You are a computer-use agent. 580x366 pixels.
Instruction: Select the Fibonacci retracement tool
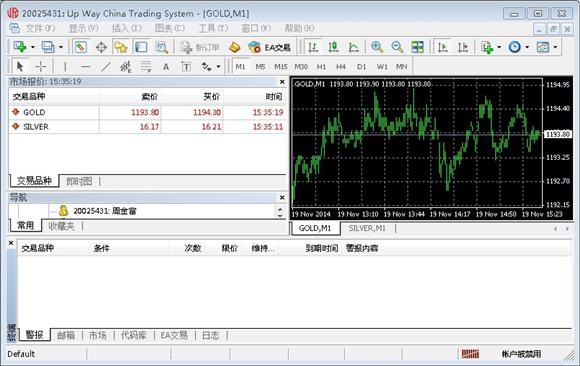146,67
